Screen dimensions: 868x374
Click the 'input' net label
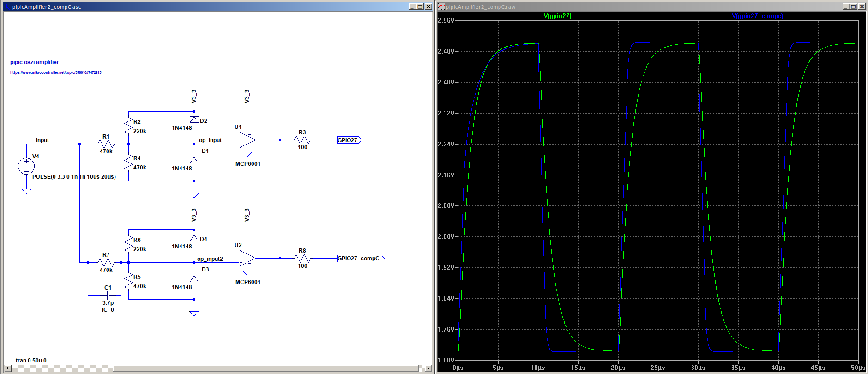42,140
